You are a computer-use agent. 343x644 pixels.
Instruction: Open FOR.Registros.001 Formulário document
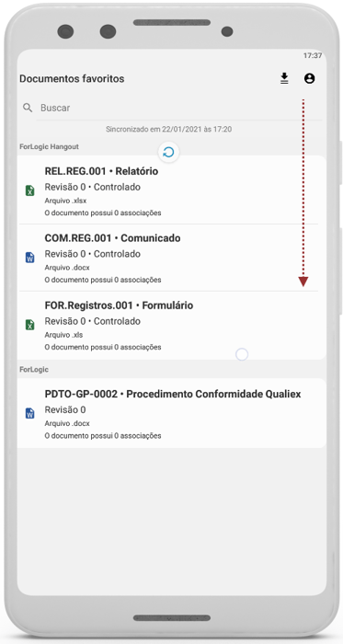(171, 326)
